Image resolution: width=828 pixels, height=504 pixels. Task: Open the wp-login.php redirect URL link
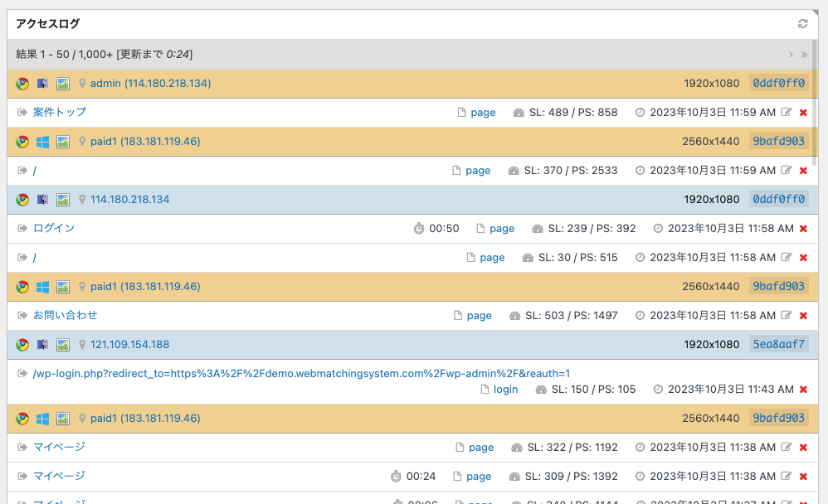pos(301,373)
